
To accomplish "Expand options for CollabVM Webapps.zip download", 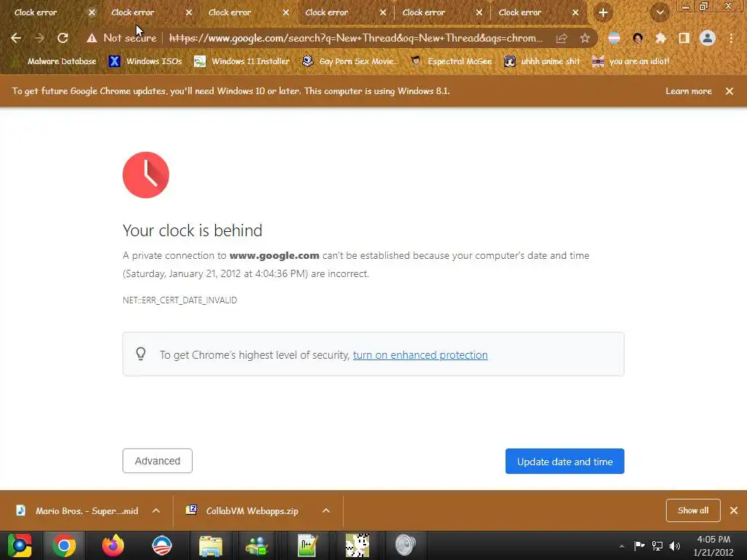I will coord(326,510).
